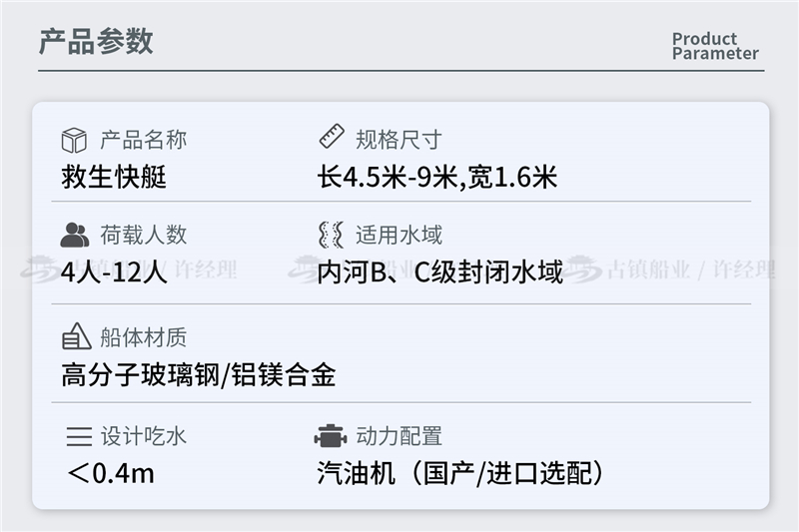
Task: Select the 救生快艇 product name text
Action: click(x=114, y=177)
